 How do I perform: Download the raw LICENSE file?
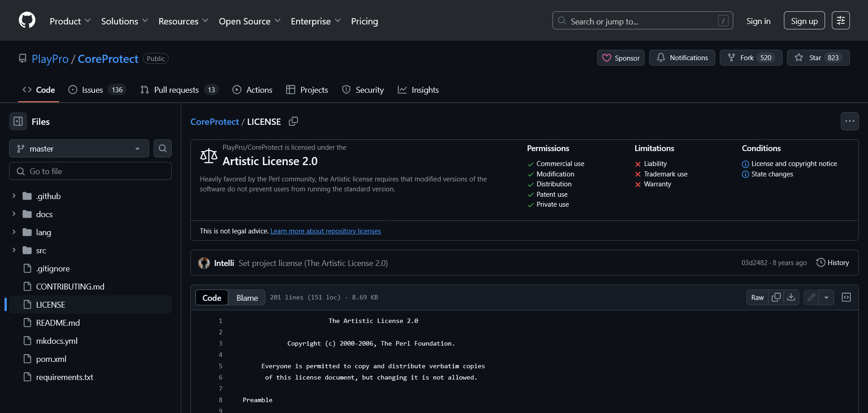(791, 297)
